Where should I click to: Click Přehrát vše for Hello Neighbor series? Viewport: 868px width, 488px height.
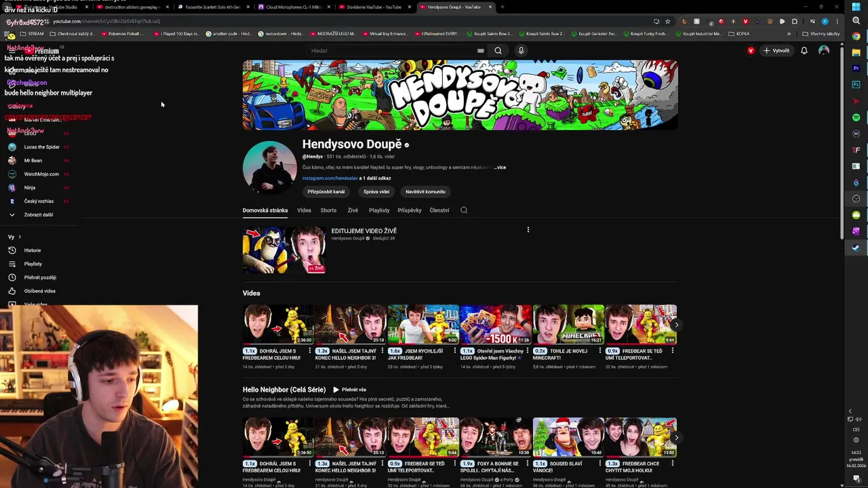point(349,390)
